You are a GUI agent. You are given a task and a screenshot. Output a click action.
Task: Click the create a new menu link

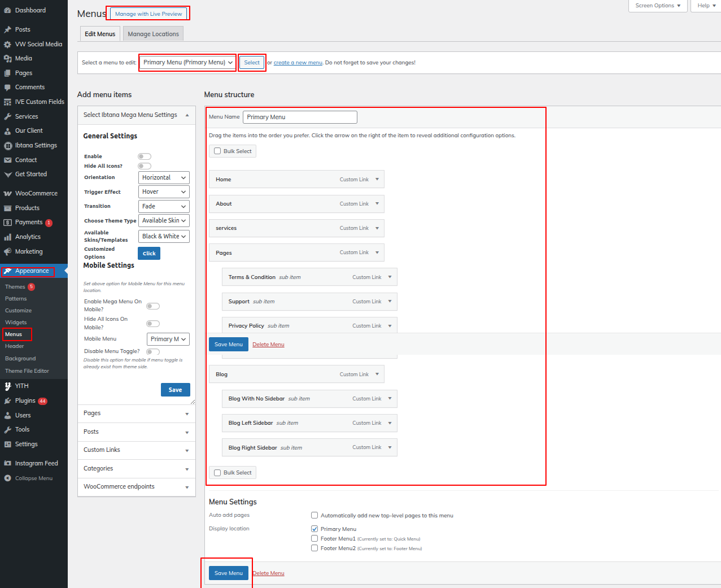click(x=298, y=63)
